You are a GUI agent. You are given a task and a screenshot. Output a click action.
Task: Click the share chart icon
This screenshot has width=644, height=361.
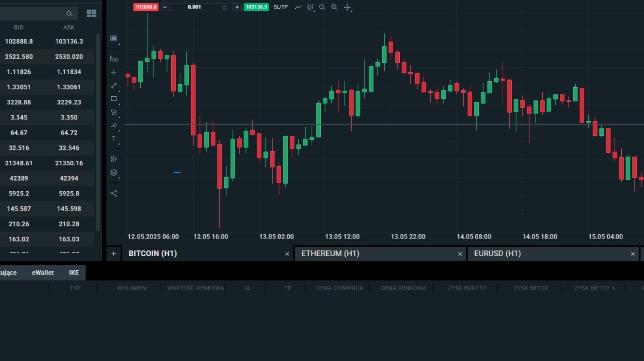pyautogui.click(x=114, y=193)
